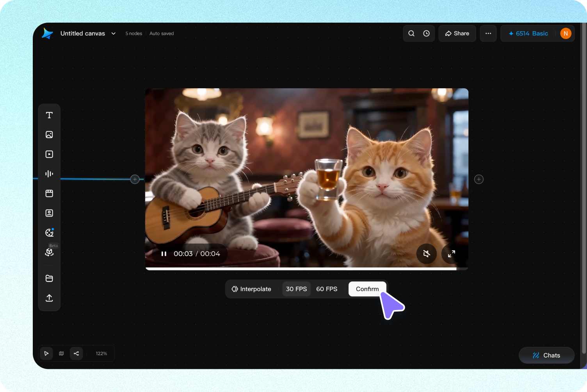The height and width of the screenshot is (392, 587).
Task: Add node from left plus connector
Action: point(135,179)
